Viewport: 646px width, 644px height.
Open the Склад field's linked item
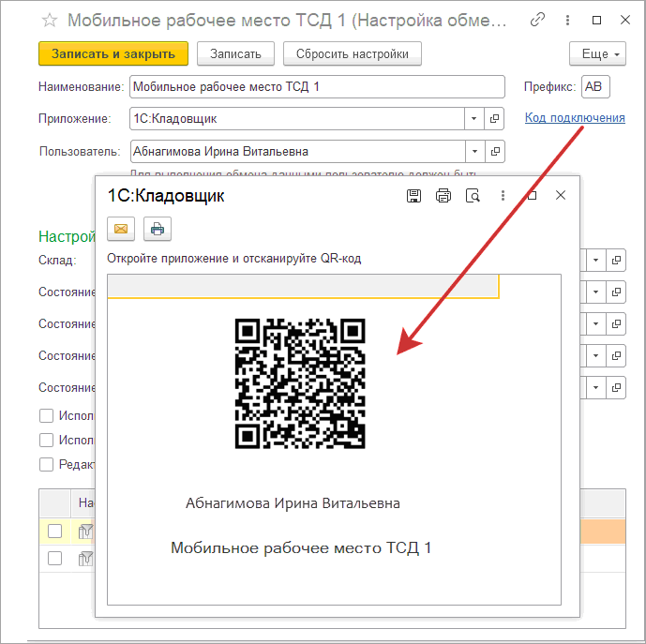[x=616, y=260]
